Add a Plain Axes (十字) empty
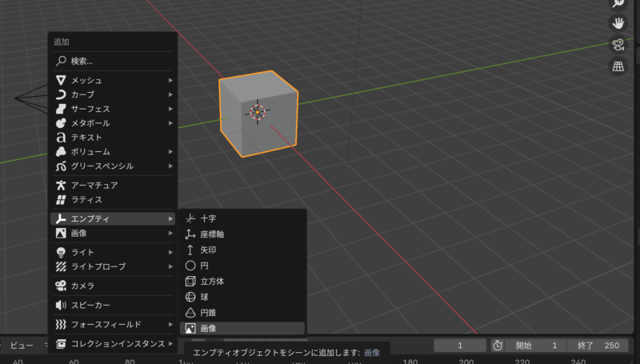The width and height of the screenshot is (640, 364). tap(242, 218)
